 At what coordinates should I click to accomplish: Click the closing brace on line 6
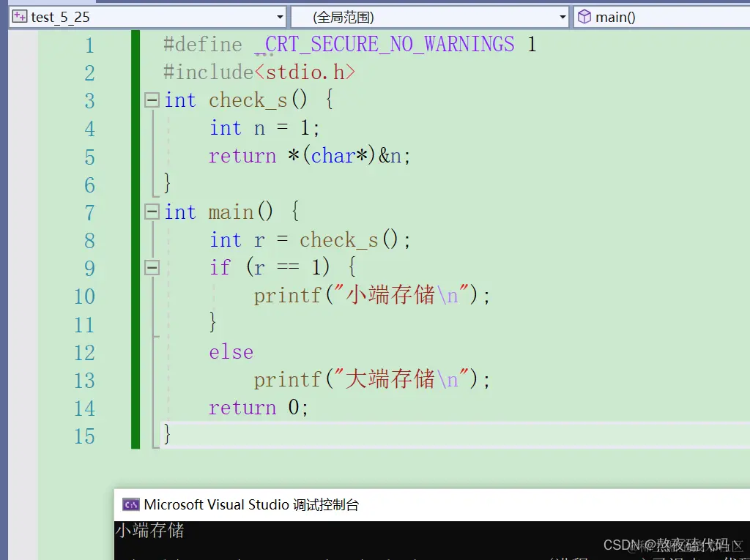pos(167,183)
